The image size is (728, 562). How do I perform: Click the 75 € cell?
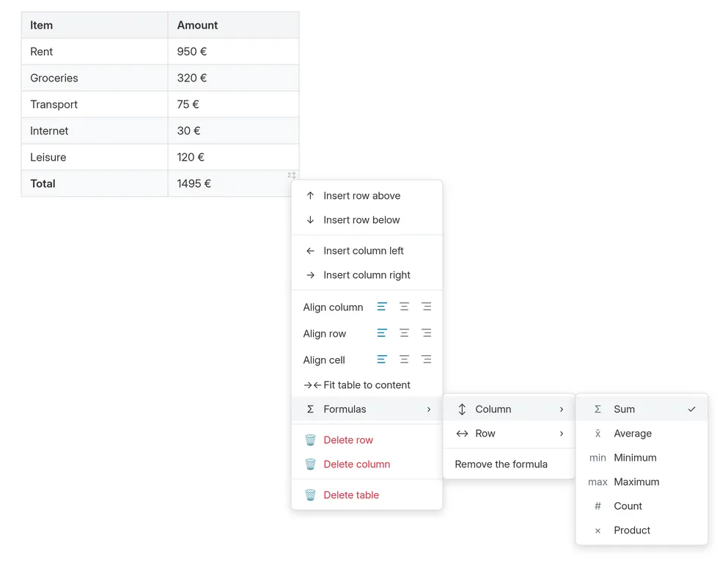click(233, 104)
